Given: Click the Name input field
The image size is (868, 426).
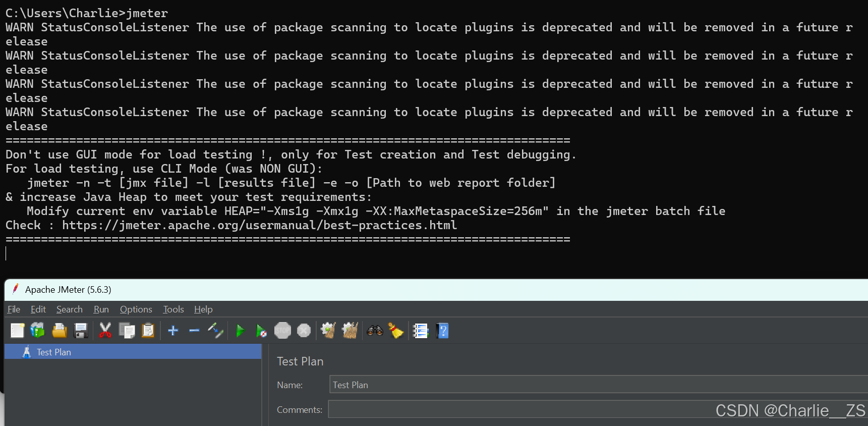Looking at the screenshot, I should (x=598, y=385).
